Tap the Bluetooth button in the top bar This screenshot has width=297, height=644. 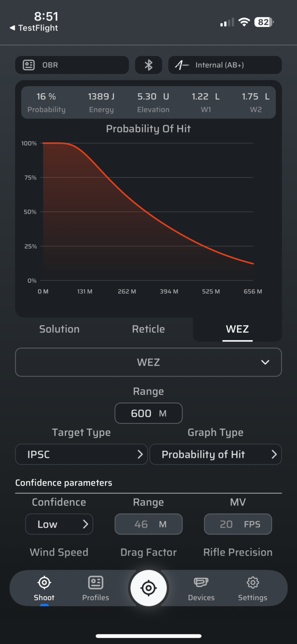(148, 65)
